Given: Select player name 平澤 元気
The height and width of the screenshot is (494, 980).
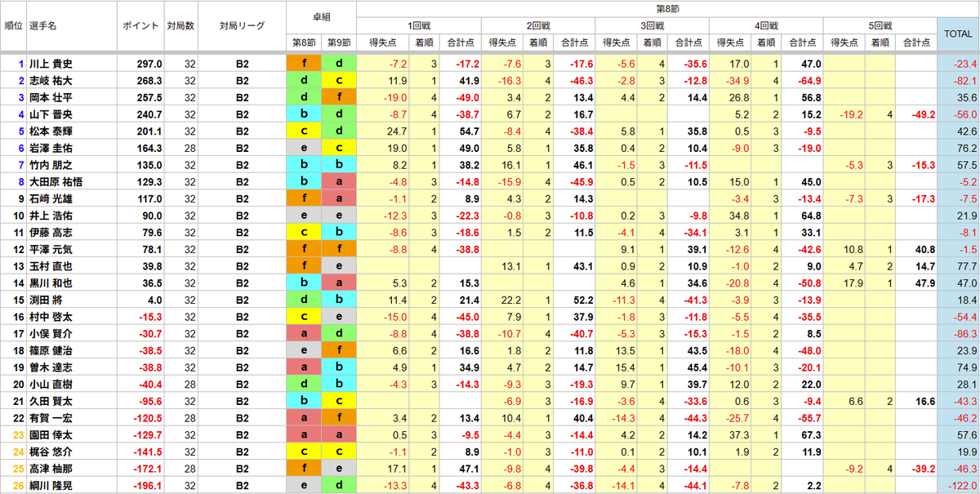Looking at the screenshot, I should point(51,250).
